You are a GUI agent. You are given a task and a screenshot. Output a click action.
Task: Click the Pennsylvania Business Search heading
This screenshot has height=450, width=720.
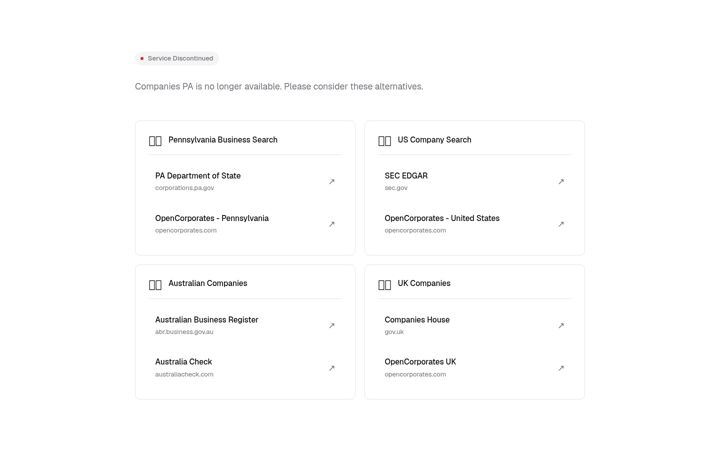[223, 140]
